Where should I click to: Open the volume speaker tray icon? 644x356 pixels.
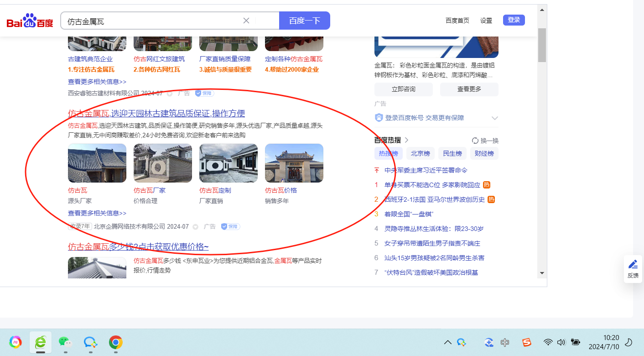(561, 342)
